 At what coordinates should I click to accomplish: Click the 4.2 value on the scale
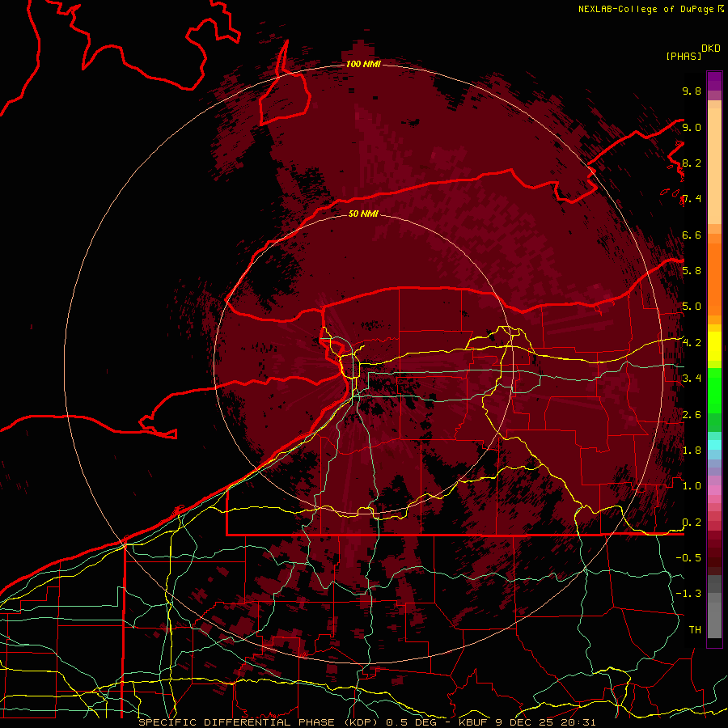692,343
